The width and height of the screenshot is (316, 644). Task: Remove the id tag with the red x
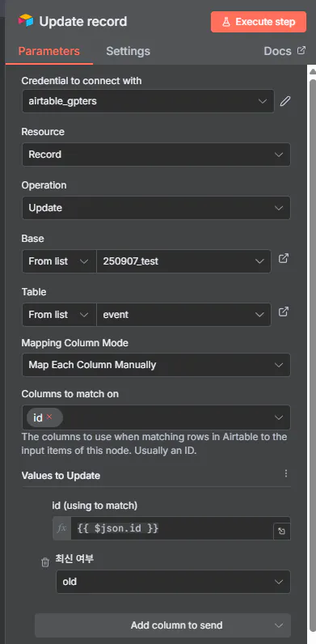click(49, 417)
